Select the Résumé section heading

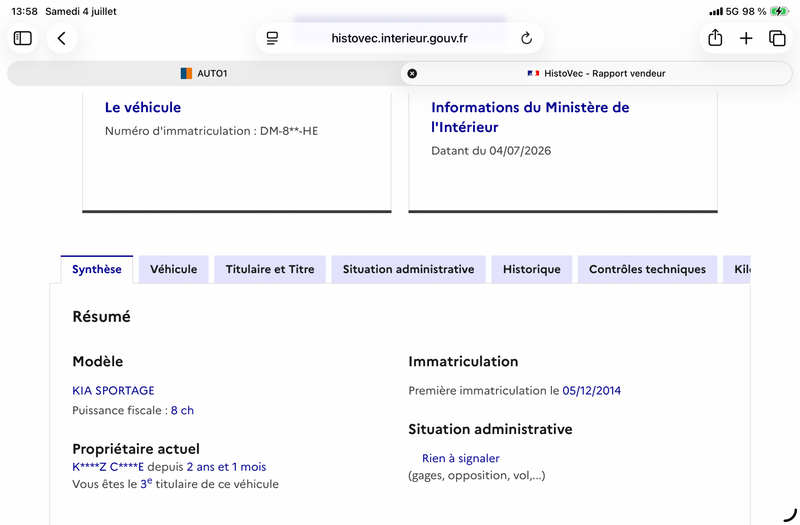(102, 317)
